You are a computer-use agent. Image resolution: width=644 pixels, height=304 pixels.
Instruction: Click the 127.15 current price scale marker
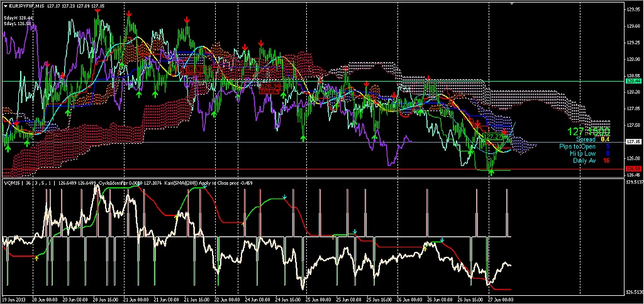[x=633, y=143]
